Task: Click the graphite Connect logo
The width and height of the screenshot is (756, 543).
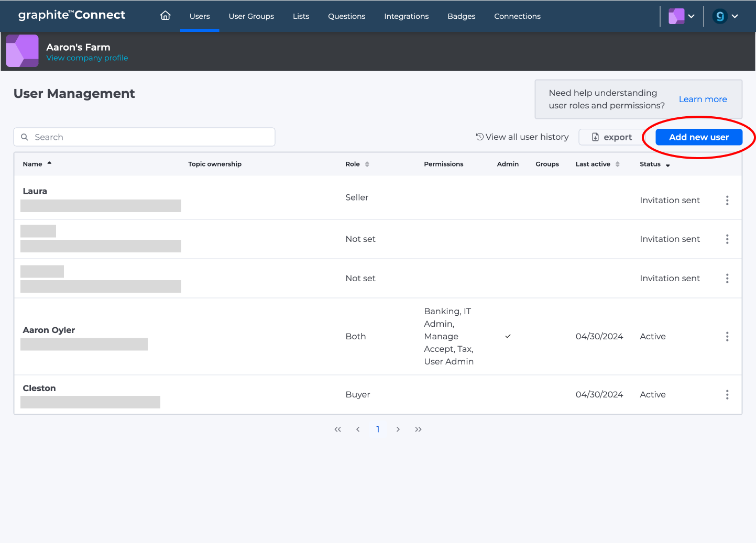Action: [72, 15]
